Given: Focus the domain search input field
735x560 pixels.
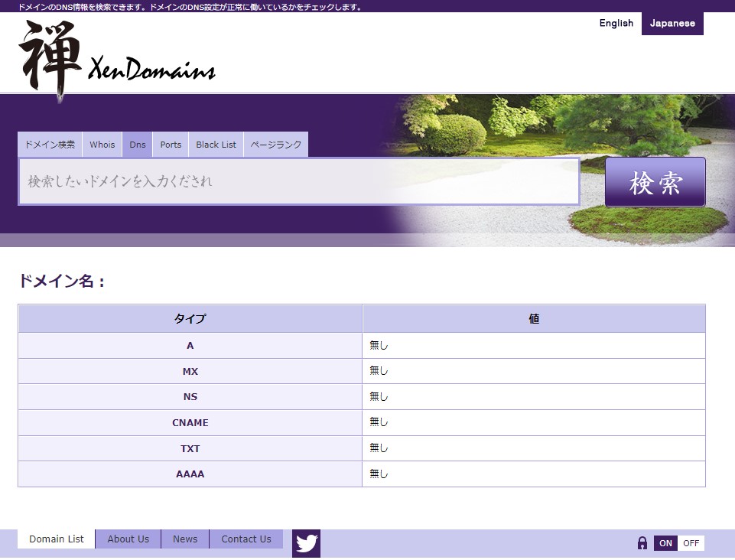Looking at the screenshot, I should point(299,181).
